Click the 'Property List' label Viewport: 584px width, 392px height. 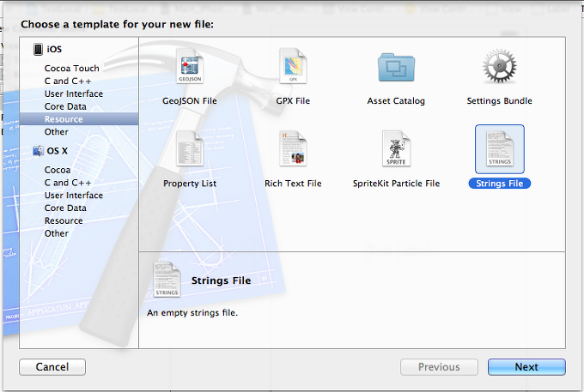(x=190, y=184)
